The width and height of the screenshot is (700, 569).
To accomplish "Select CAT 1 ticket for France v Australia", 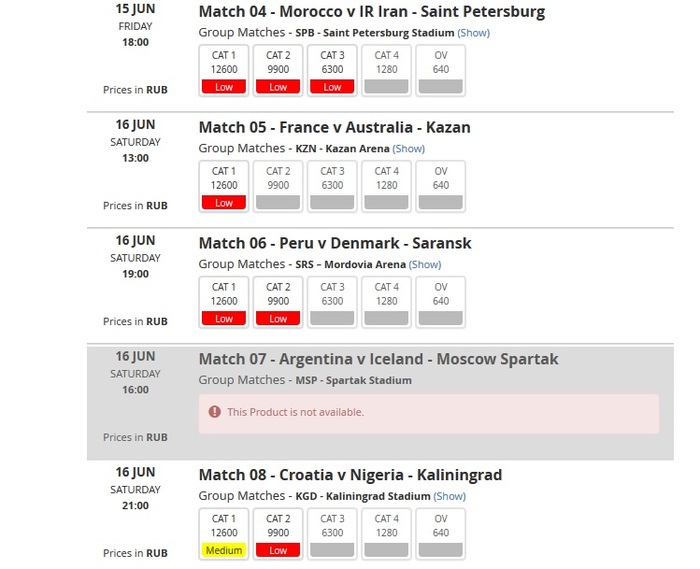I will [x=224, y=187].
